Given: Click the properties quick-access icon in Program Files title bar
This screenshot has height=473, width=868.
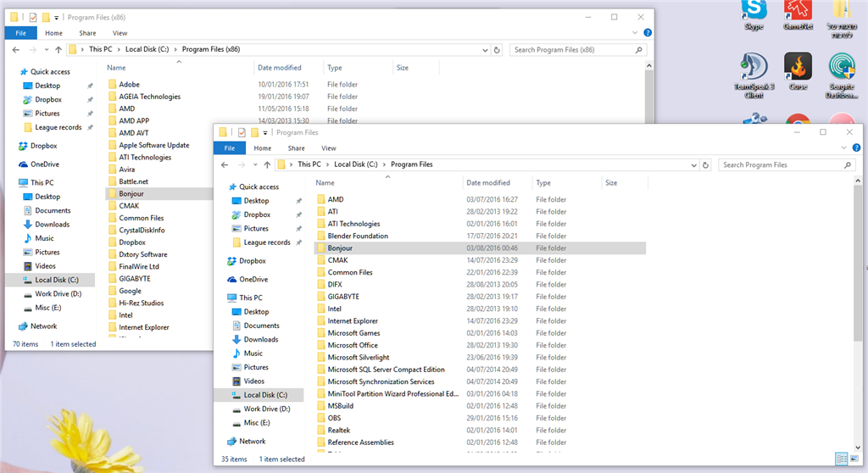Looking at the screenshot, I should pos(242,132).
